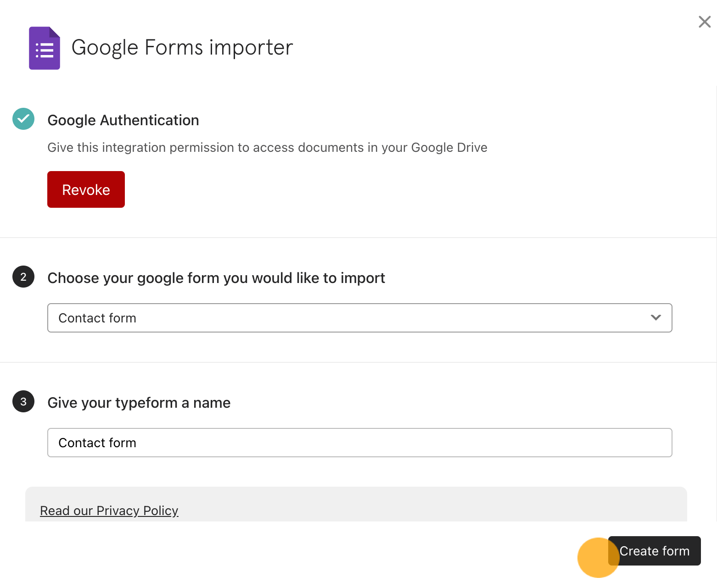717x588 pixels.
Task: Close the Google Forms importer dialog
Action: 705,22
